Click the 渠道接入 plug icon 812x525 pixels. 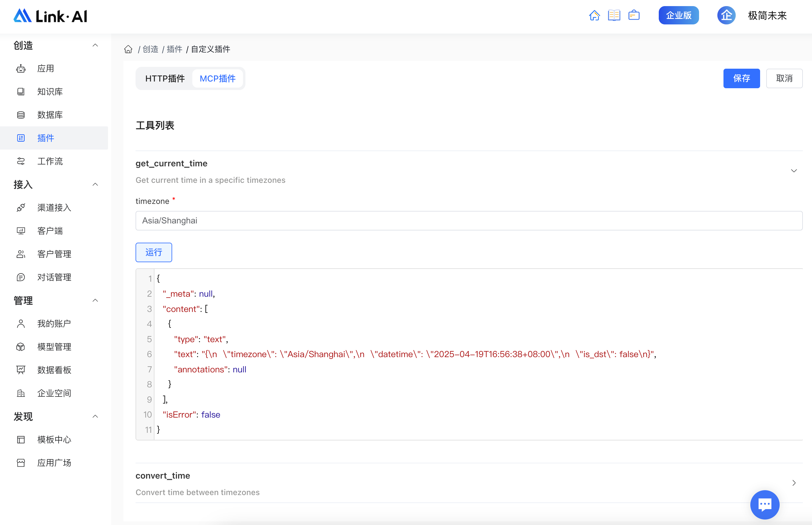point(21,208)
